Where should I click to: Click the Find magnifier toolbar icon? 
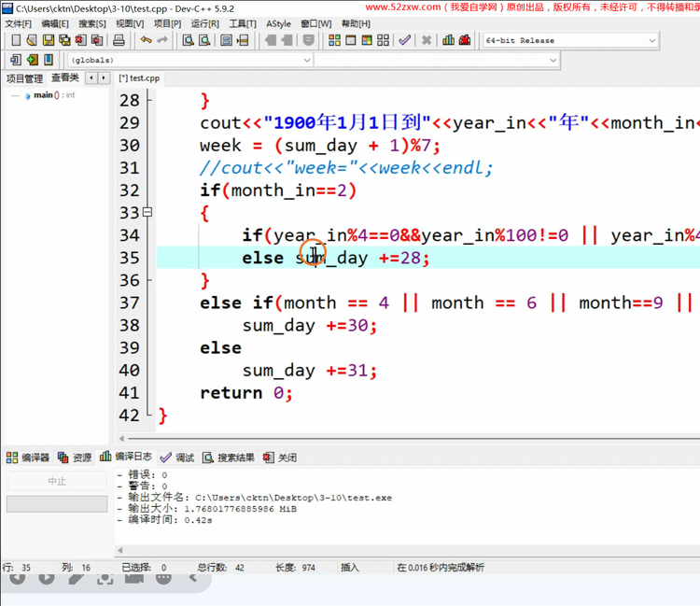pyautogui.click(x=188, y=40)
